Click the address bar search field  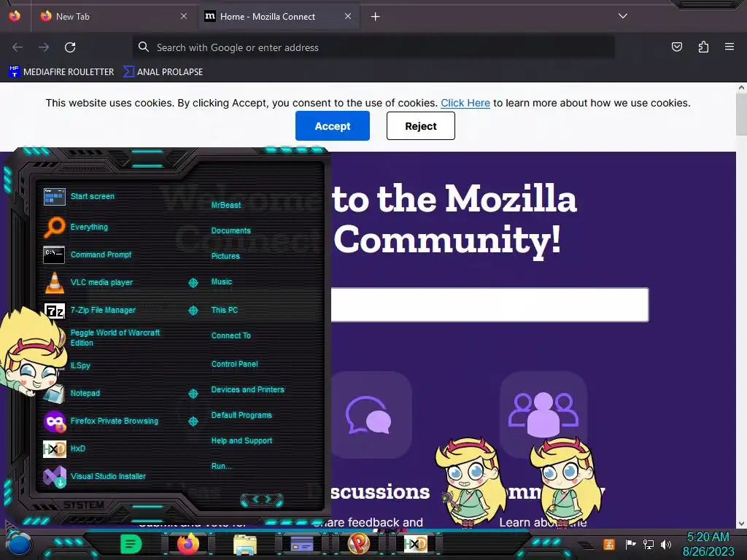point(373,47)
